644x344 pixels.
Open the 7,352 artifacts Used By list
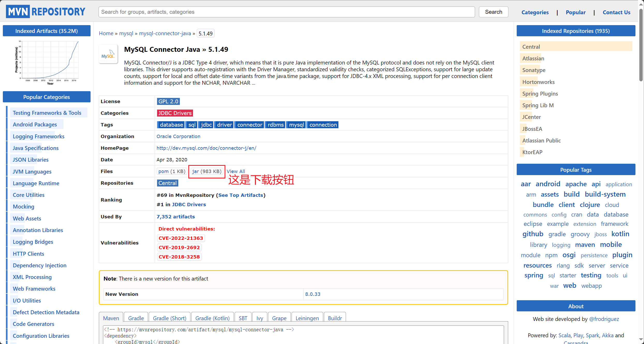click(x=176, y=217)
